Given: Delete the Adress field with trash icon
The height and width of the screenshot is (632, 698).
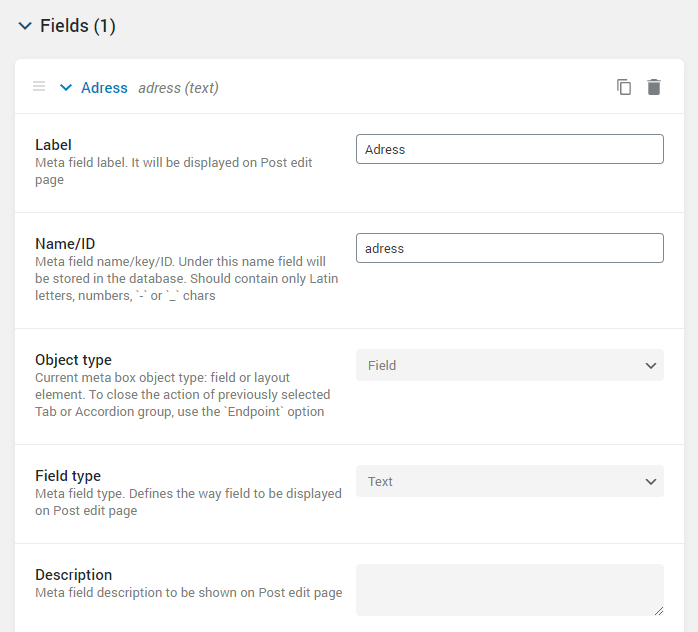Looking at the screenshot, I should coord(653,87).
